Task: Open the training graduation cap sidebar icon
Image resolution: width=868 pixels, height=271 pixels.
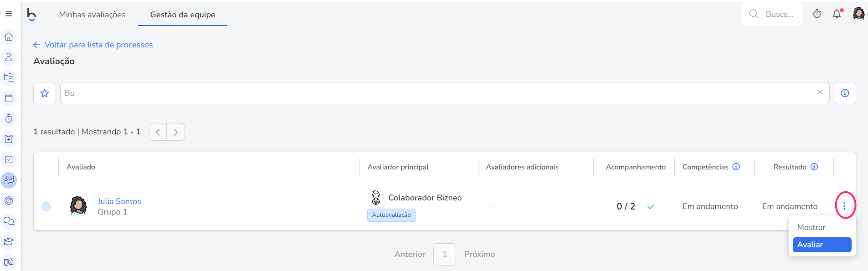Action: 9,242
